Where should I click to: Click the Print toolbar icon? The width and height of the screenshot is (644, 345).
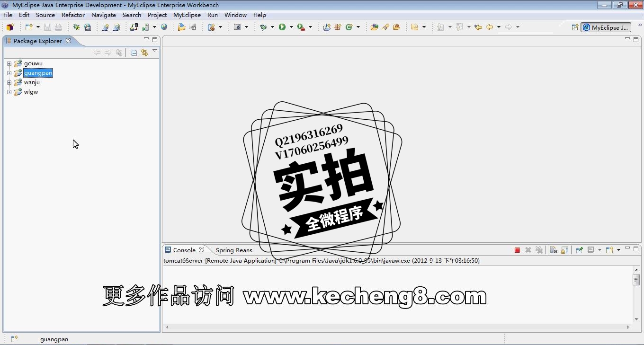pyautogui.click(x=58, y=27)
